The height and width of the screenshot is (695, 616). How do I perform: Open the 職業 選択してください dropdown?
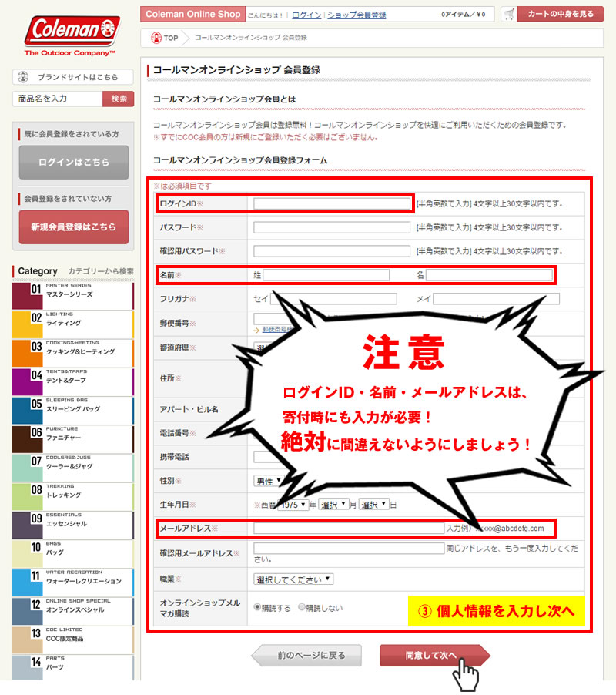293,579
